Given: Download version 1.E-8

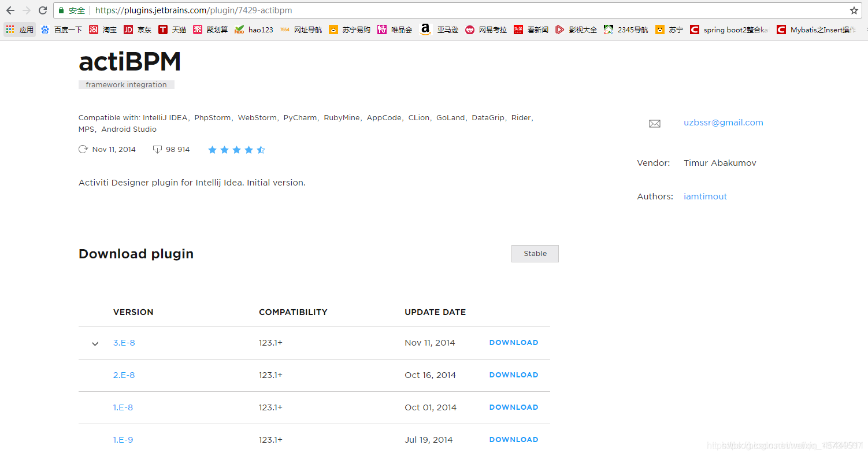Looking at the screenshot, I should click(514, 407).
